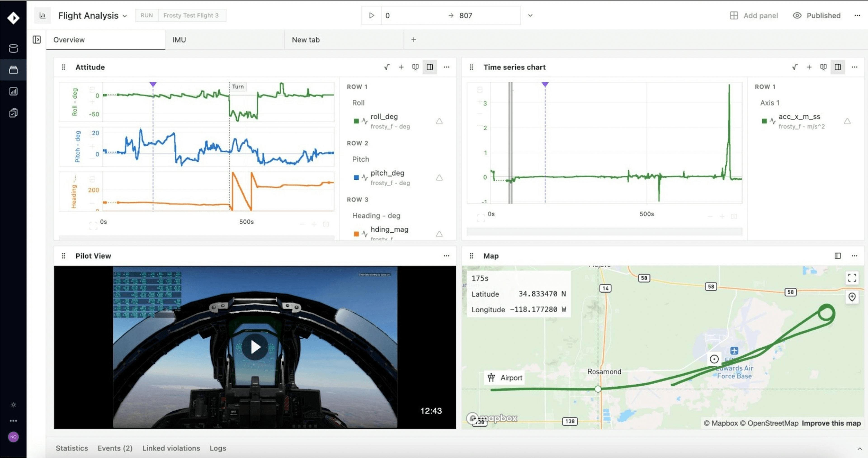Toggle the brightness icon near the sidebar bottom
This screenshot has height=458, width=868.
pos(14,405)
